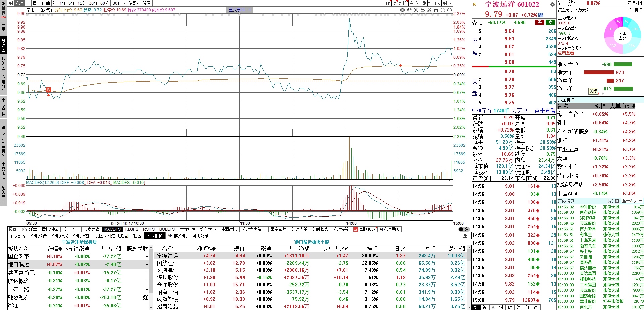
Task: Click the 多周期 button
Action: click(x=134, y=3)
